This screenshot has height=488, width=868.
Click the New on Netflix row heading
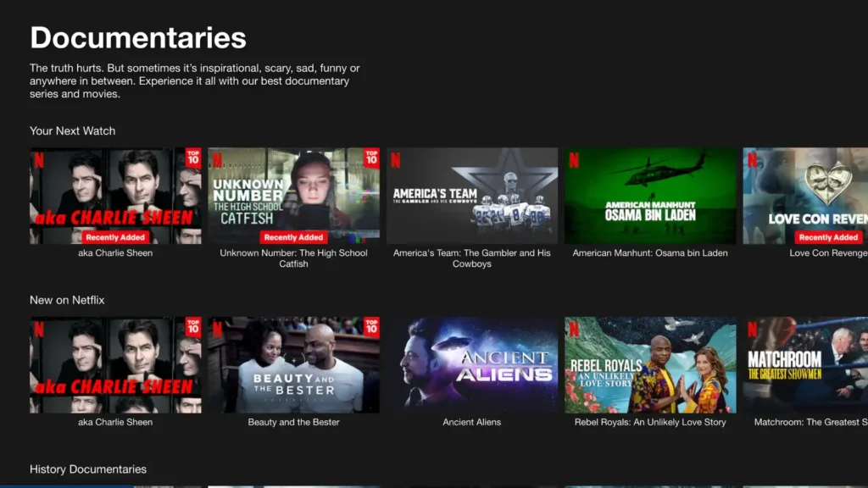(67, 301)
